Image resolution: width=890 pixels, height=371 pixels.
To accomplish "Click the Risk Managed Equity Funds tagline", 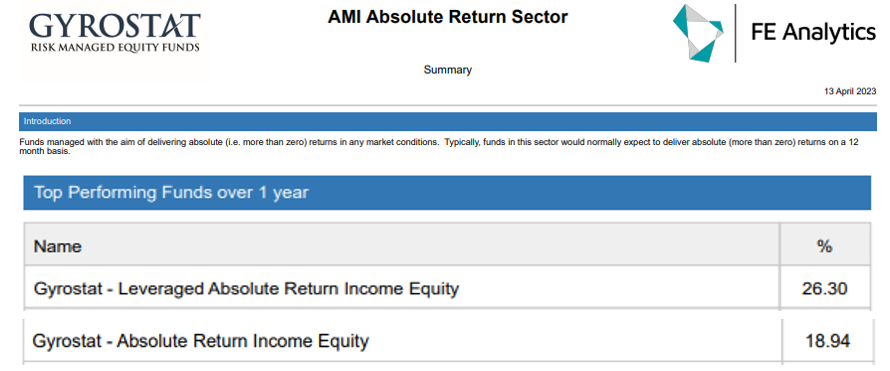I will click(x=115, y=47).
